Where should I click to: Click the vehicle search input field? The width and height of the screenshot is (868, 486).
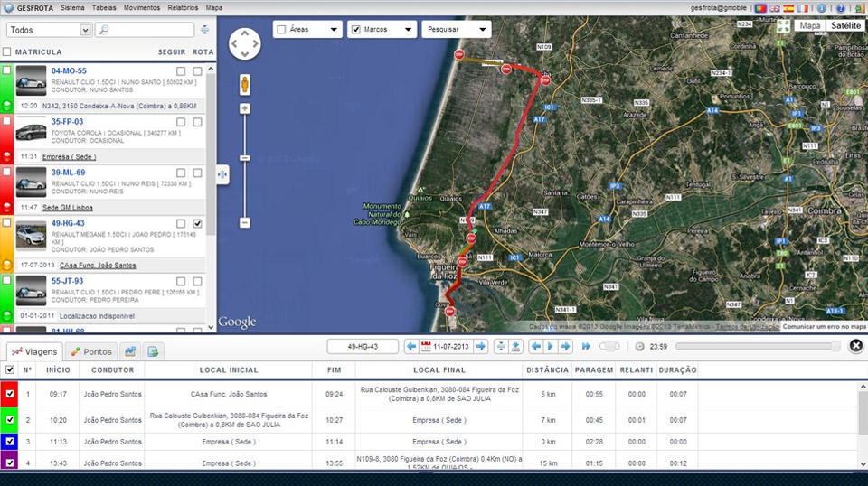coord(145,30)
